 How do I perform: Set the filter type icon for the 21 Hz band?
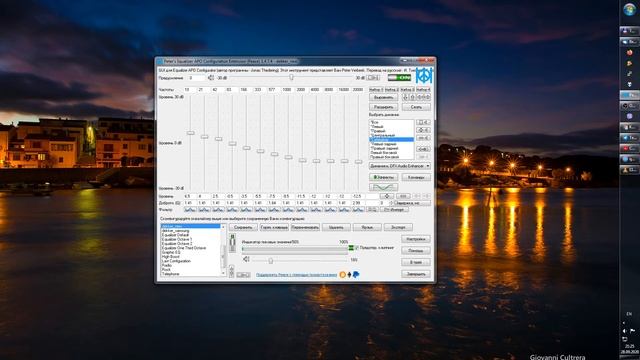[x=204, y=209]
